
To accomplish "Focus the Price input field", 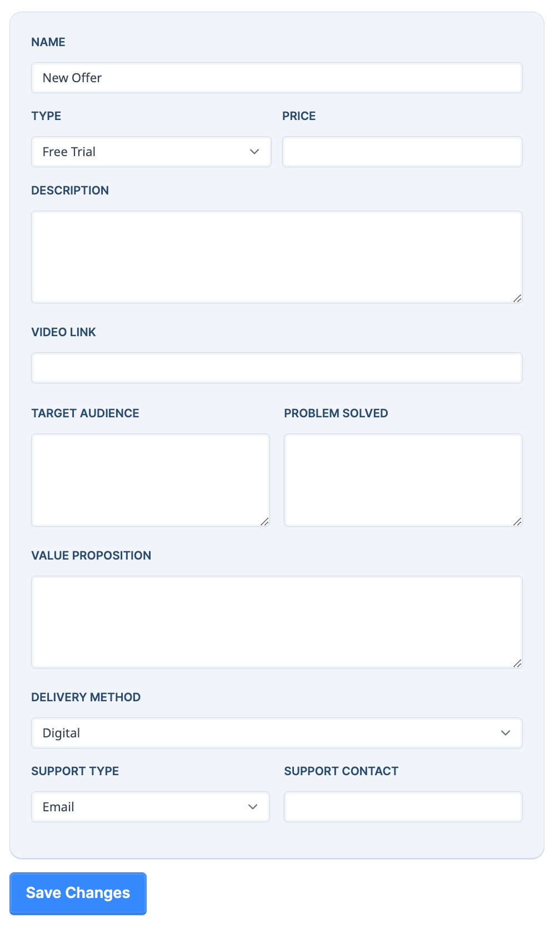I will tap(402, 152).
